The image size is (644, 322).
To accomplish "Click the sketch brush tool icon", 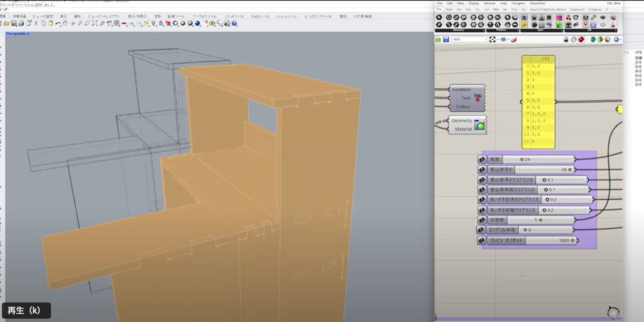I will (514, 39).
